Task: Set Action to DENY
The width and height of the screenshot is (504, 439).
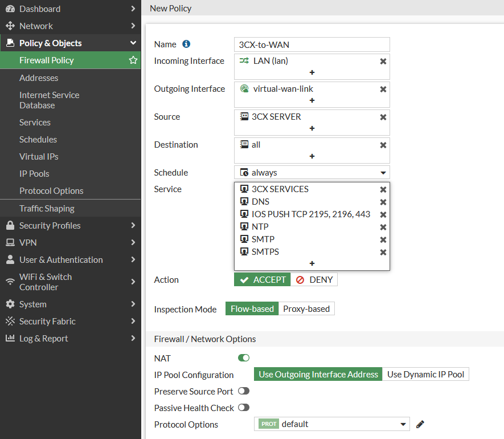Action: pos(314,280)
